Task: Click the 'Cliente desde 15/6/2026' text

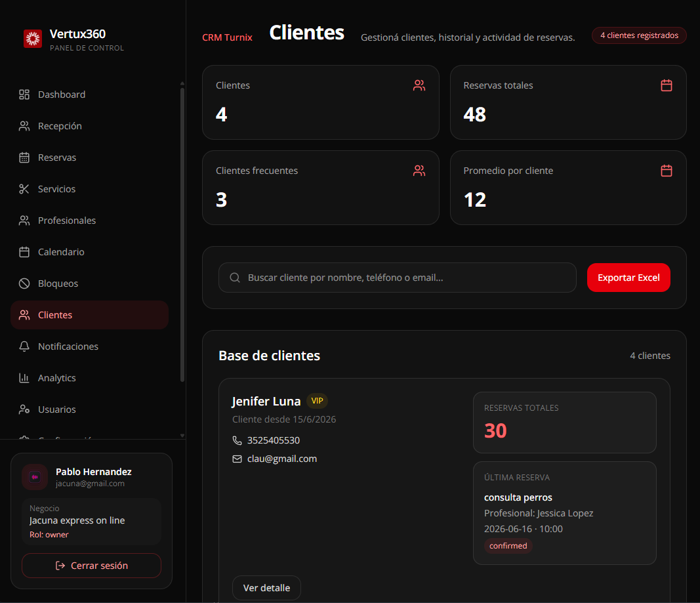Action: click(x=284, y=419)
